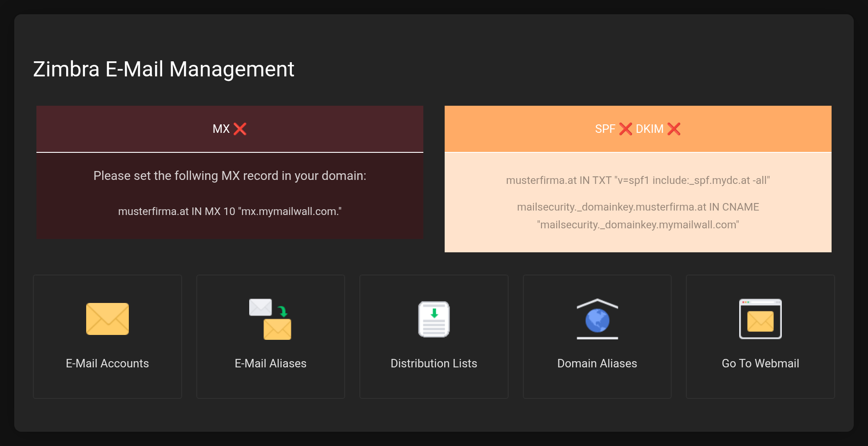The image size is (868, 446).
Task: Select the Distribution Lists document icon
Action: coord(434,319)
